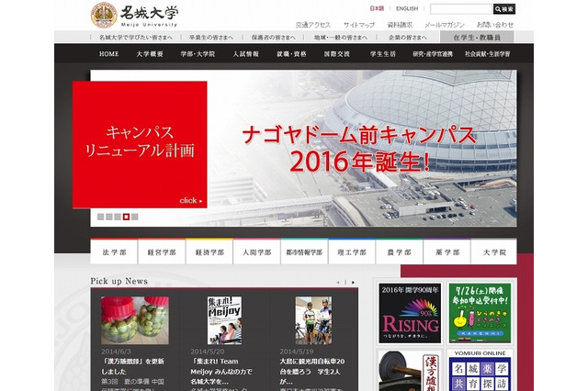Open 研究・産学官連携 in main navigation
The width and height of the screenshot is (588, 391).
(x=433, y=54)
